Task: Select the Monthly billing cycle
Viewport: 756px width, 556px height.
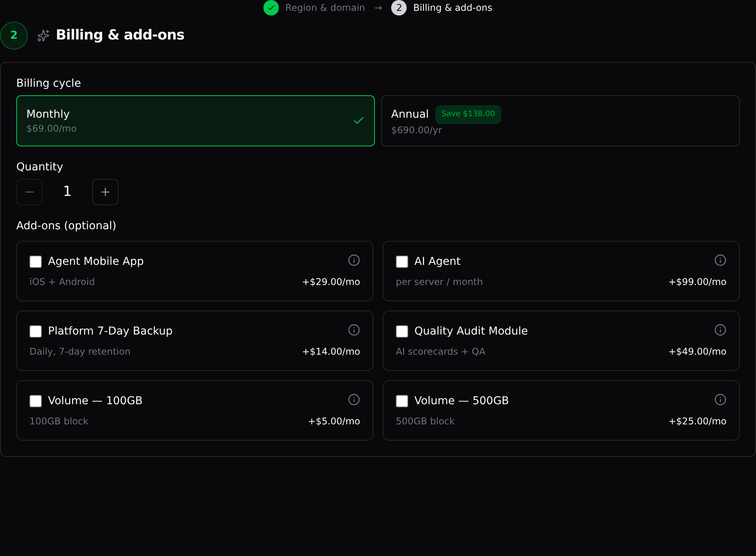Action: coord(196,121)
